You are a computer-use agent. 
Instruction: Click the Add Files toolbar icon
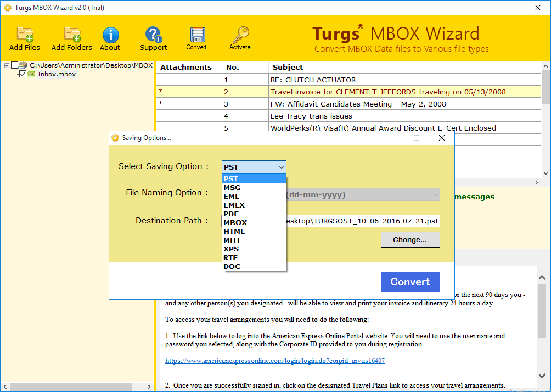(25, 35)
